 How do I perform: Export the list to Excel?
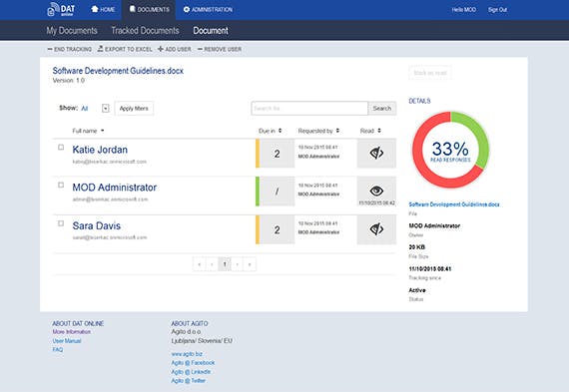(125, 49)
